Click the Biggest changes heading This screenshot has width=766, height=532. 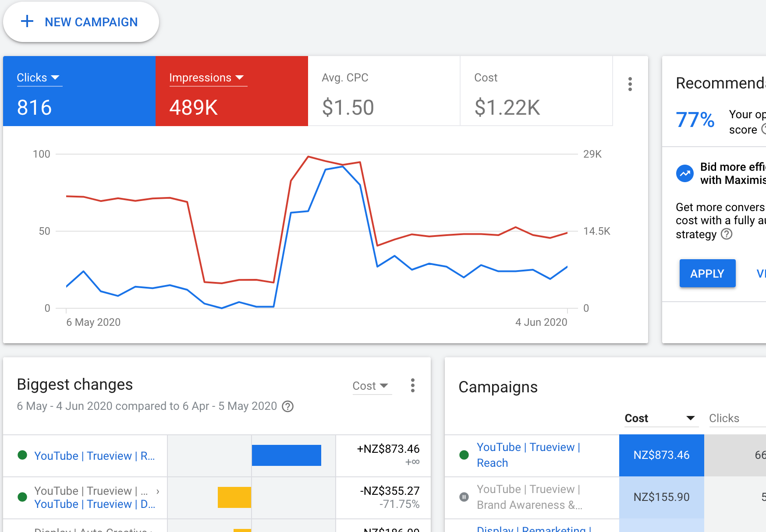click(74, 384)
